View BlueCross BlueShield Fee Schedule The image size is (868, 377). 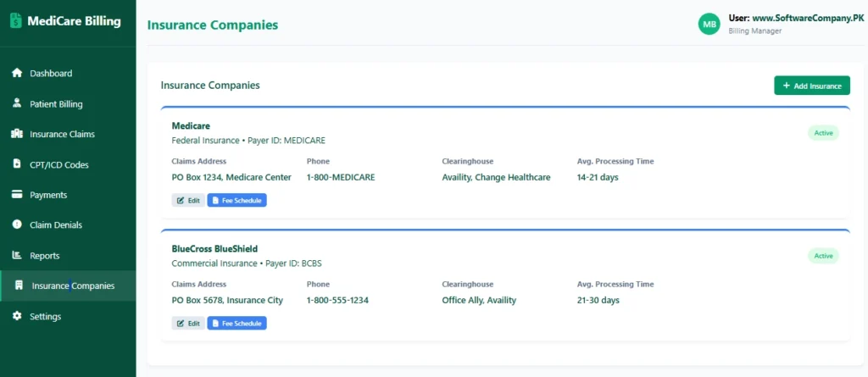(x=237, y=323)
